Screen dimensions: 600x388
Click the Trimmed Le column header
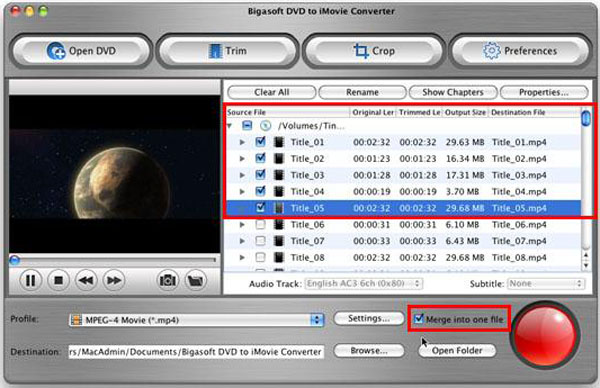point(419,112)
